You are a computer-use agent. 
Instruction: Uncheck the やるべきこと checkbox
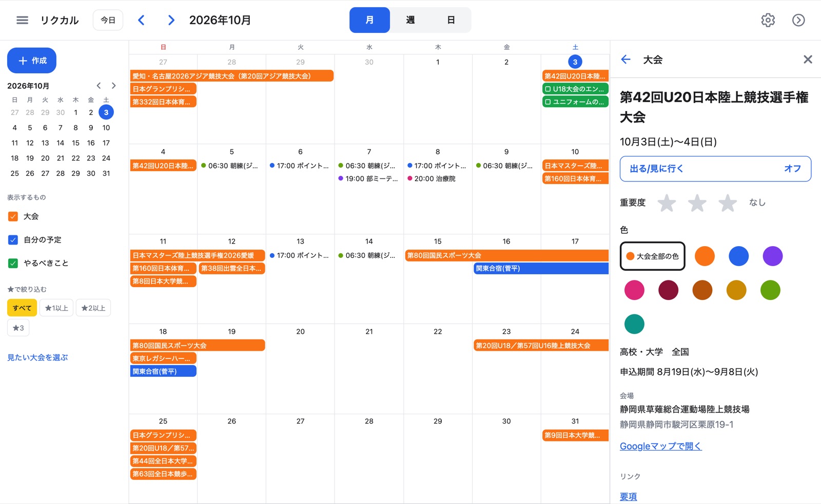pos(13,263)
